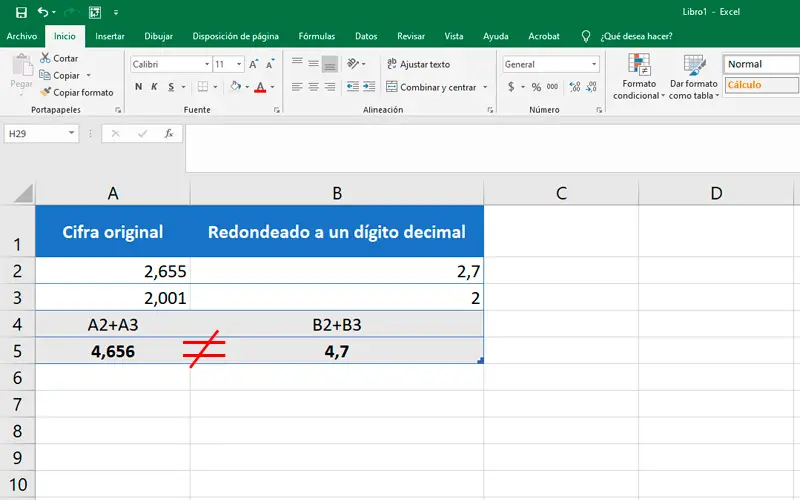The width and height of the screenshot is (800, 500).
Task: Open the Calibri font name dropdown
Action: (x=207, y=64)
